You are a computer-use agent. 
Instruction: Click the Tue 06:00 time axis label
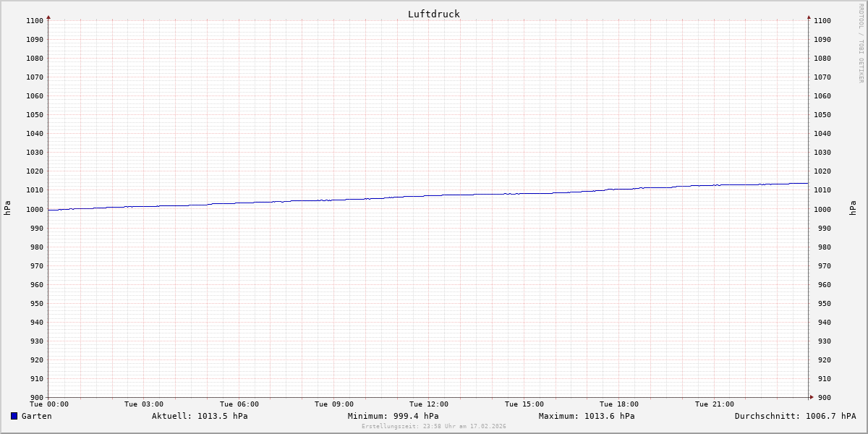[239, 404]
